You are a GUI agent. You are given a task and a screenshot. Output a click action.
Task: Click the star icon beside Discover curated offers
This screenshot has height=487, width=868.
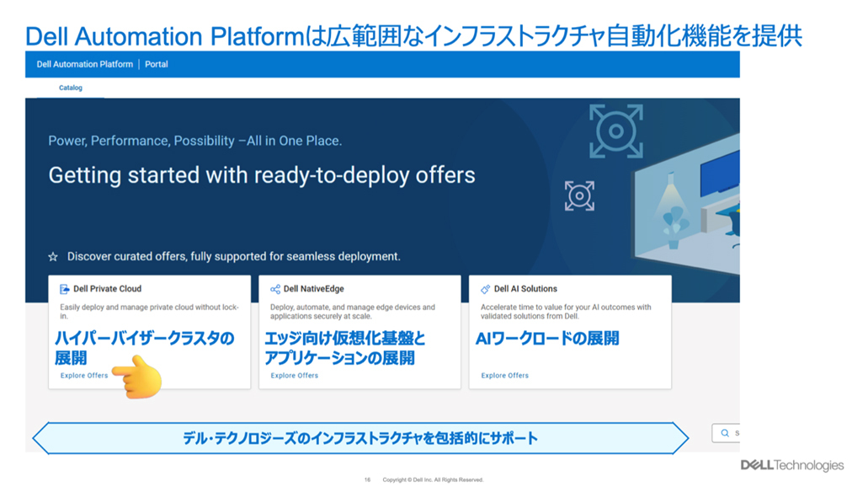click(53, 256)
